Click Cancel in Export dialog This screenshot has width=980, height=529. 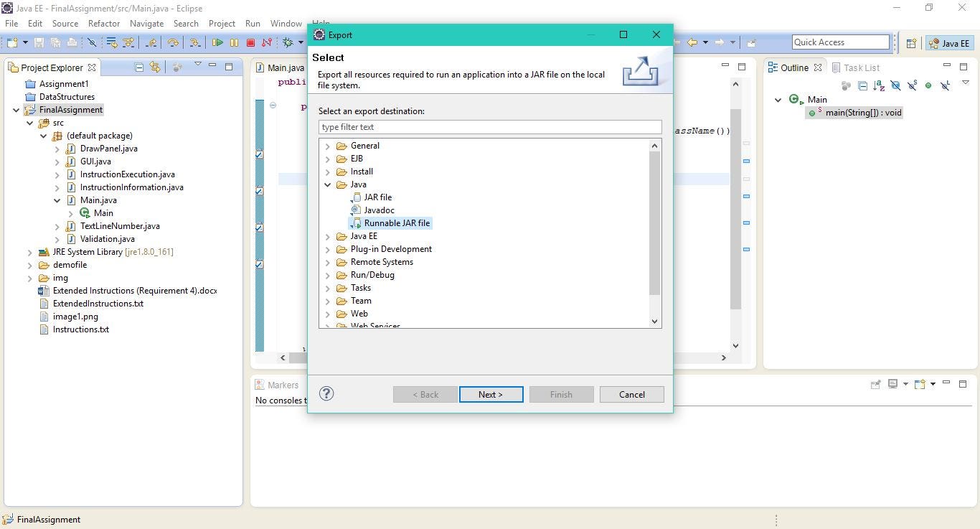[x=631, y=394]
